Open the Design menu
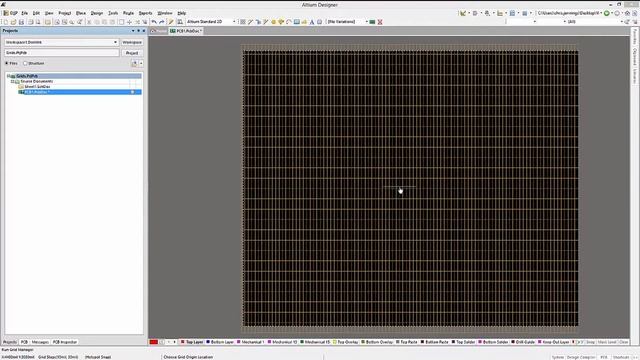The height and width of the screenshot is (360, 640). 97,13
